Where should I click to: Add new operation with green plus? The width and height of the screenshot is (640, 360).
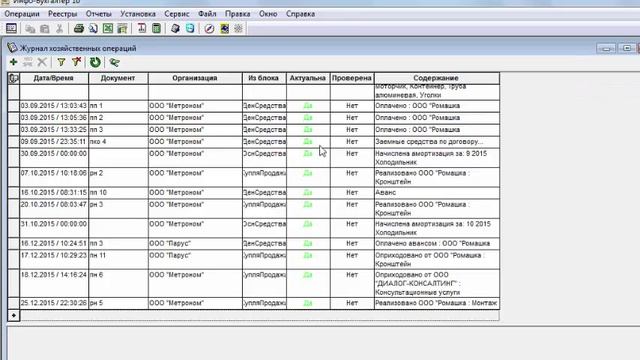pos(13,62)
